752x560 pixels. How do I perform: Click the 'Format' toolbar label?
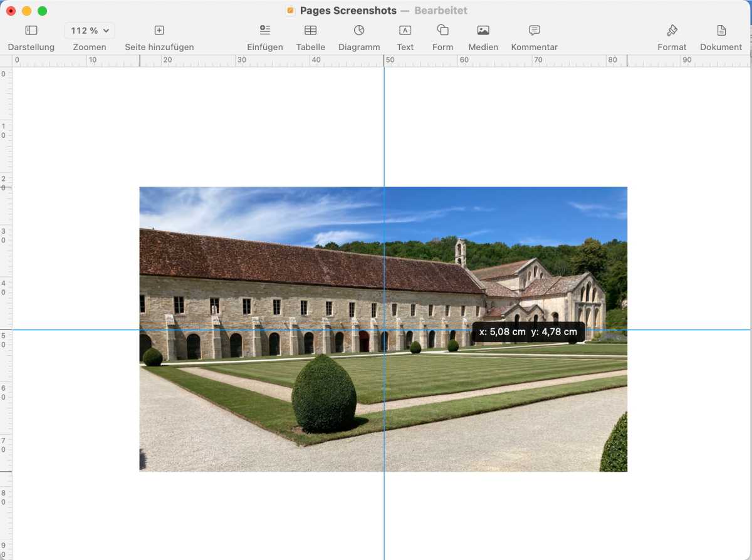672,47
